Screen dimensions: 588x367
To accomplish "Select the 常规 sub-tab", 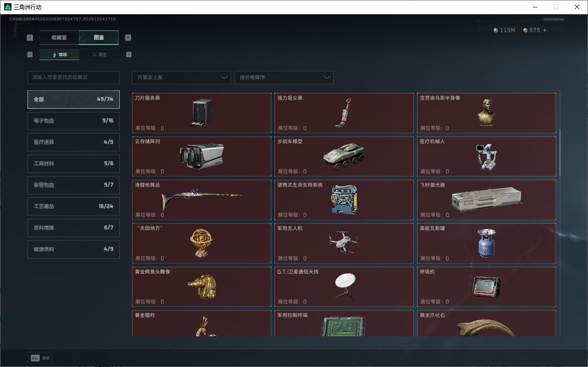I will 59,55.
